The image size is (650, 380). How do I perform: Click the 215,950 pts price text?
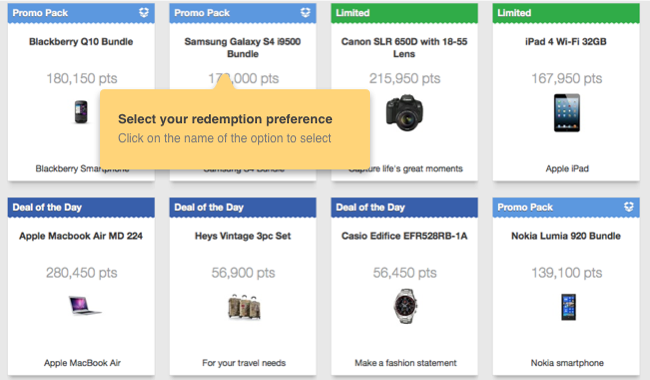click(x=405, y=78)
